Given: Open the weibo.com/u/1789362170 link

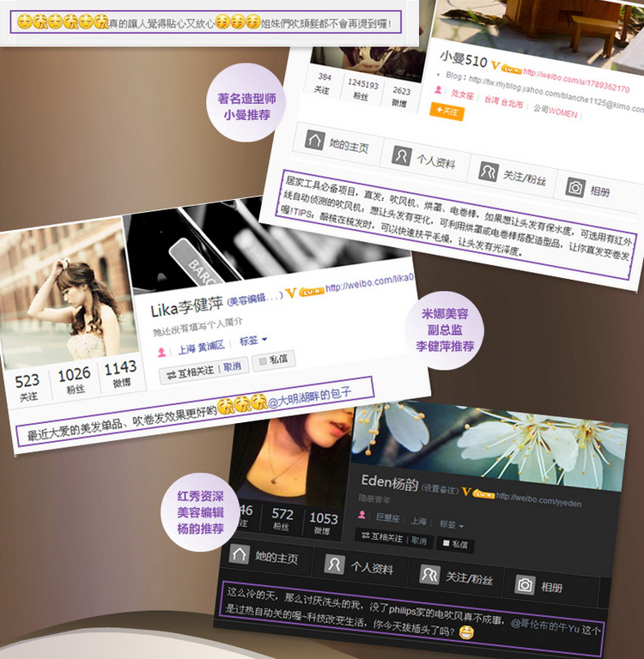Looking at the screenshot, I should [576, 81].
